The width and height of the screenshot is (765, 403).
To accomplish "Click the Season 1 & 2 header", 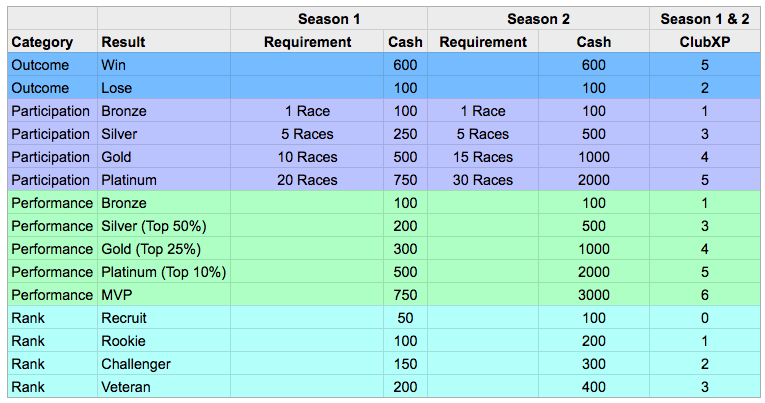I will (707, 19).
